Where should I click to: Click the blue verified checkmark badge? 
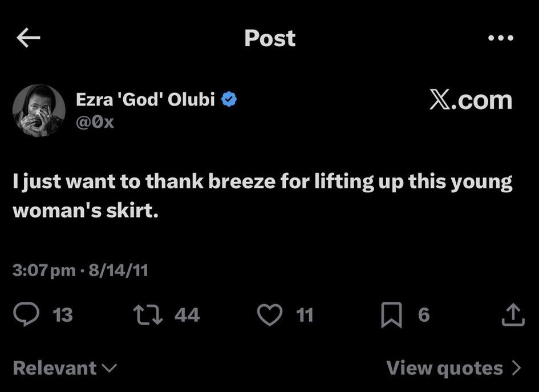pyautogui.click(x=229, y=99)
